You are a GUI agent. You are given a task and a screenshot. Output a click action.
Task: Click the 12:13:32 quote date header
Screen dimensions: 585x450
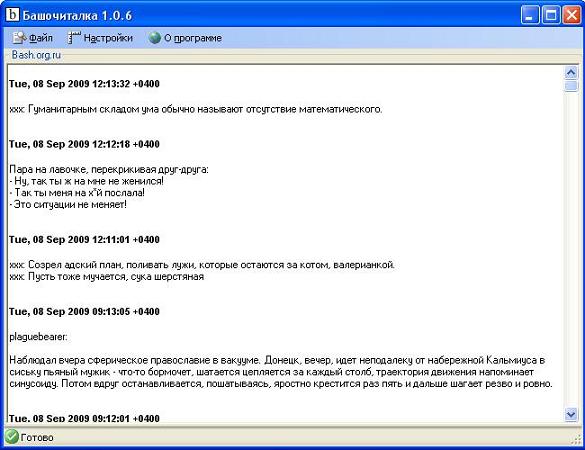84,84
